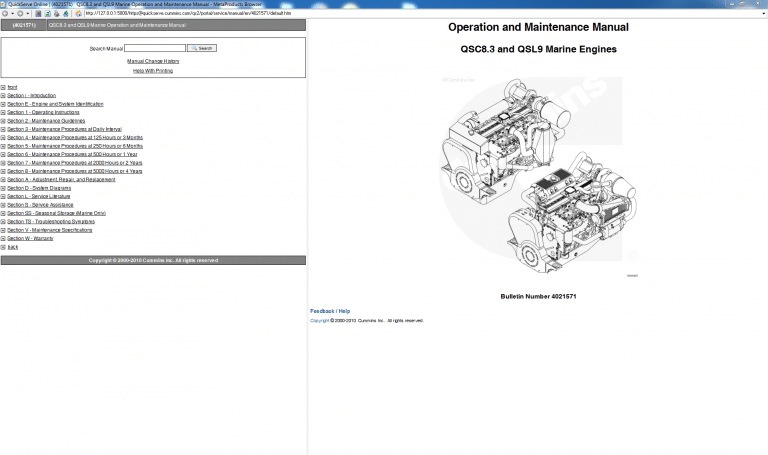Expand Section TS - Troubleshooting Symptoms node

[3, 221]
